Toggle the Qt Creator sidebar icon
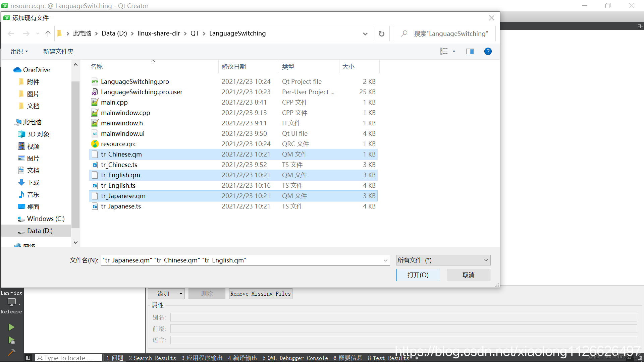Screen dimensions: 644x362 [28, 358]
